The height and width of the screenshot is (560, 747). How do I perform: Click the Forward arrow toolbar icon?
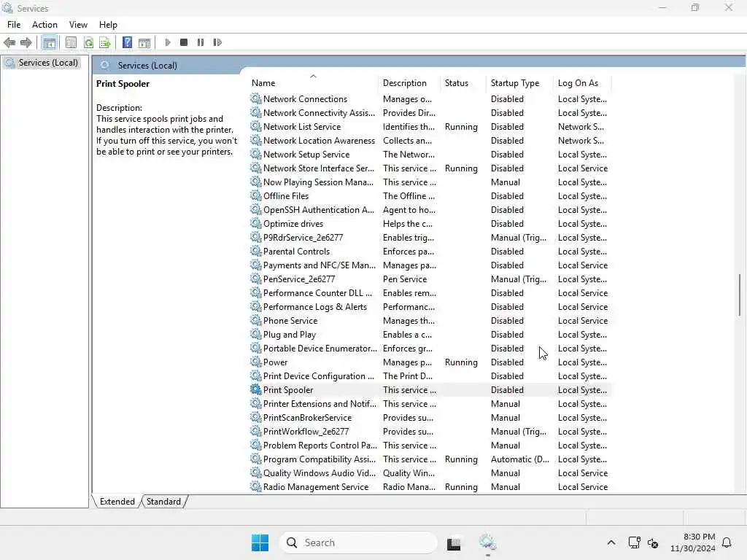click(x=26, y=42)
